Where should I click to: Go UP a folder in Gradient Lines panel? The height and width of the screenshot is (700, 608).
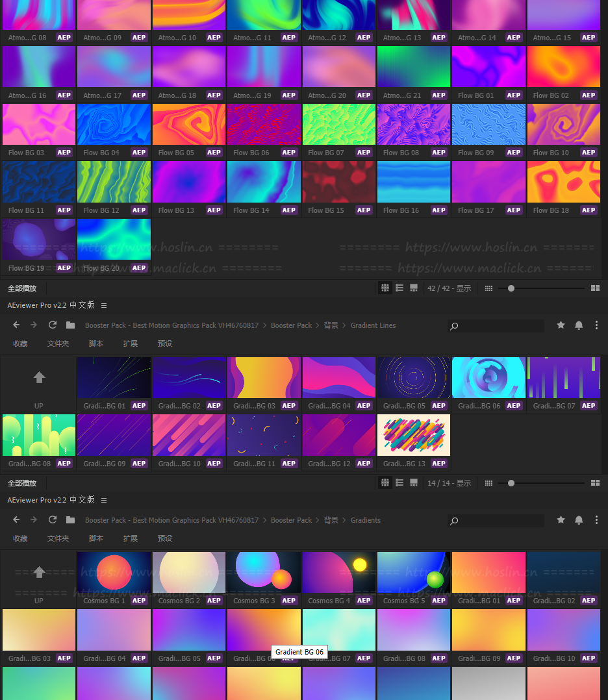coord(39,384)
